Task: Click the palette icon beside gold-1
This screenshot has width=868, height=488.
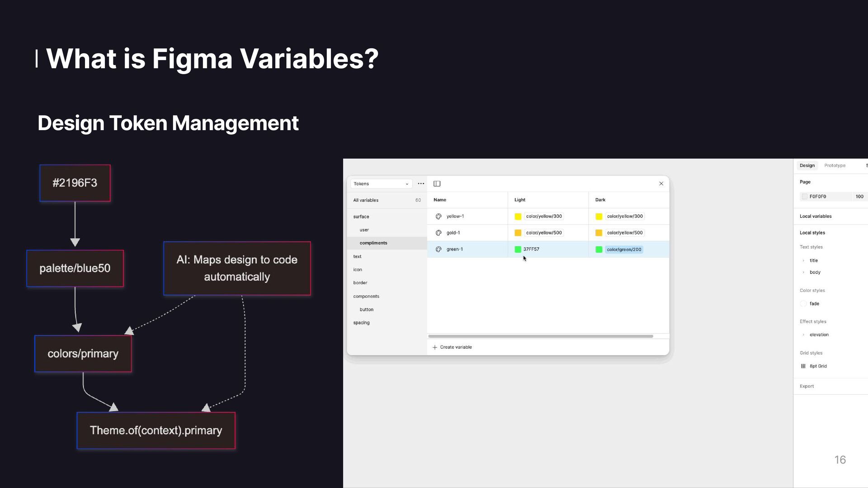Action: click(439, 233)
